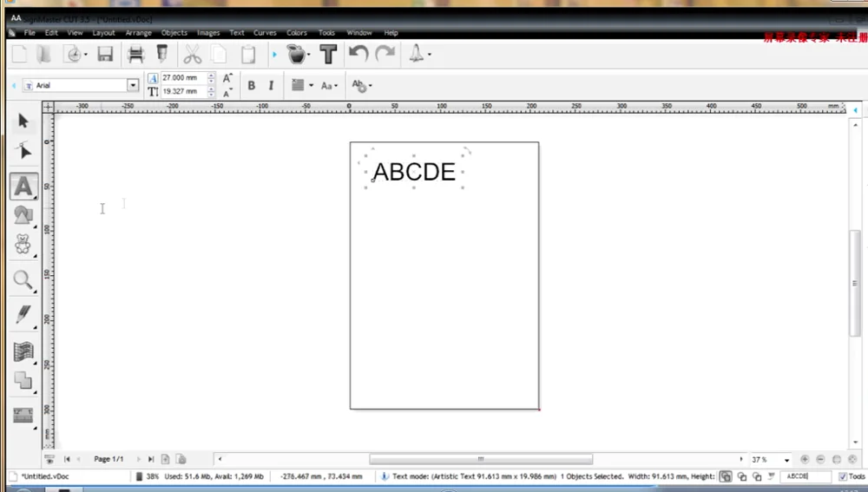Toggle the Tools checkbox in status bar
Viewport: 868px width, 492px height.
[843, 476]
